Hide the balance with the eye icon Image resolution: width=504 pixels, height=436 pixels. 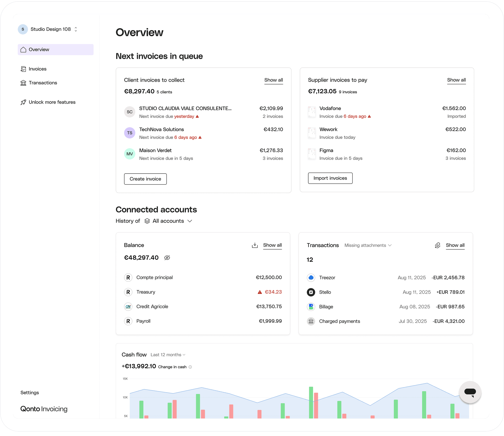point(167,258)
